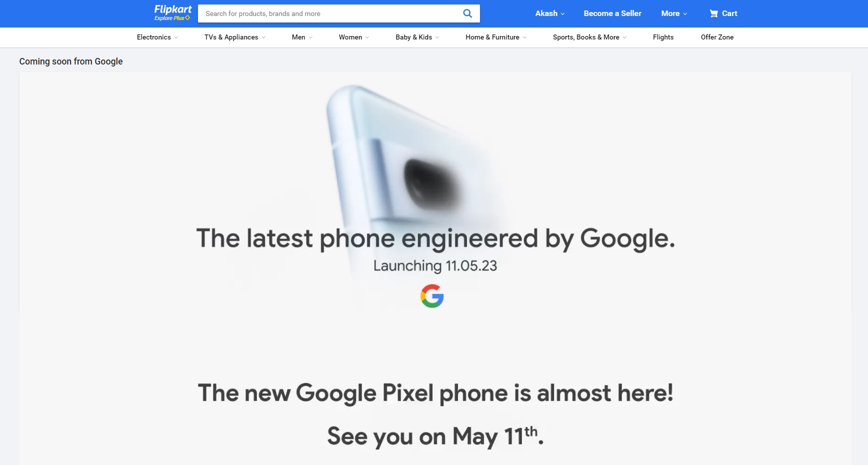This screenshot has height=465, width=868.
Task: Go to the Flights page
Action: tap(663, 37)
